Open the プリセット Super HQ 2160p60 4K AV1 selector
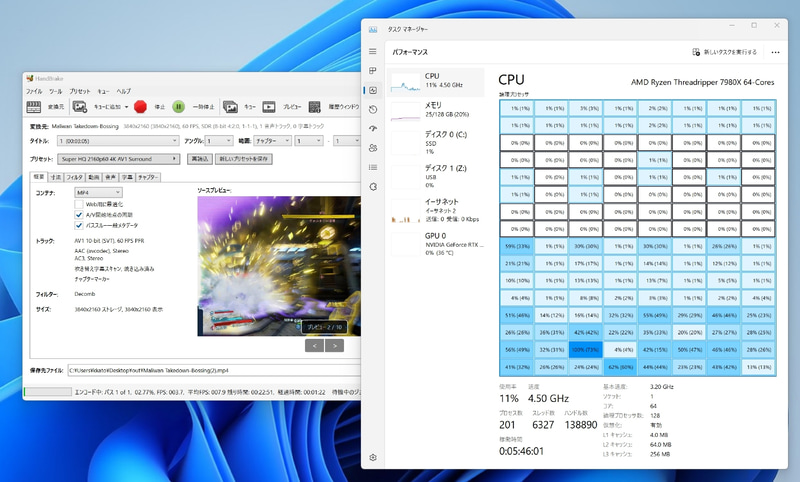Image resolution: width=800 pixels, height=482 pixels. [x=118, y=159]
